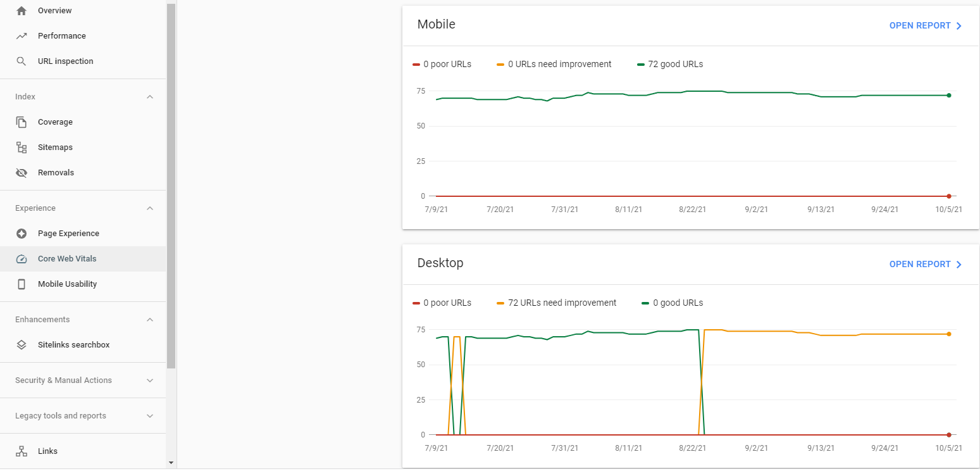Screen dimensions: 980x471
Task: Click the Overview home icon
Action: point(22,11)
